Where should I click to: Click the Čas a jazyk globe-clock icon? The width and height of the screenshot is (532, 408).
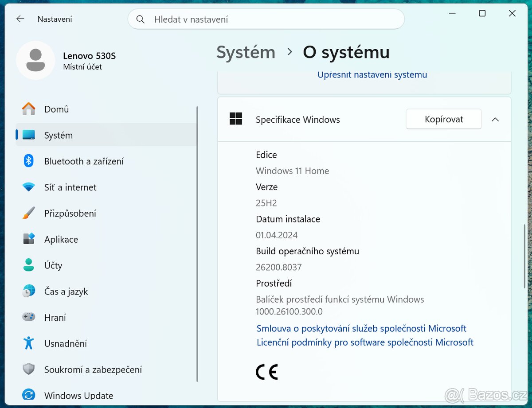[x=28, y=291]
